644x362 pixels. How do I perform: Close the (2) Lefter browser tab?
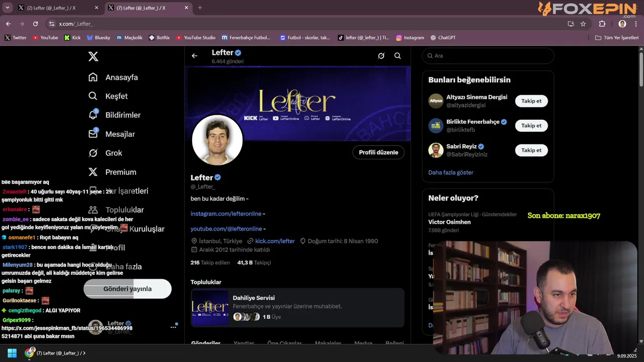pyautogui.click(x=97, y=8)
